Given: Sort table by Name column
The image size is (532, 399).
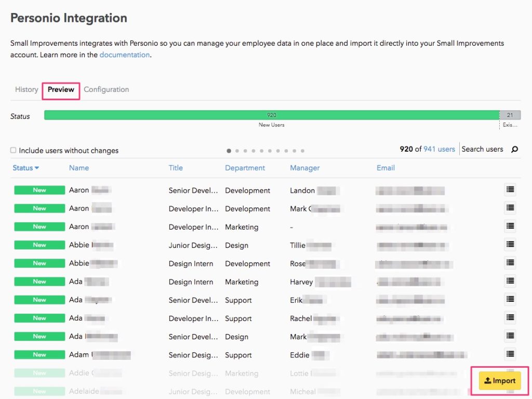Looking at the screenshot, I should tap(79, 168).
